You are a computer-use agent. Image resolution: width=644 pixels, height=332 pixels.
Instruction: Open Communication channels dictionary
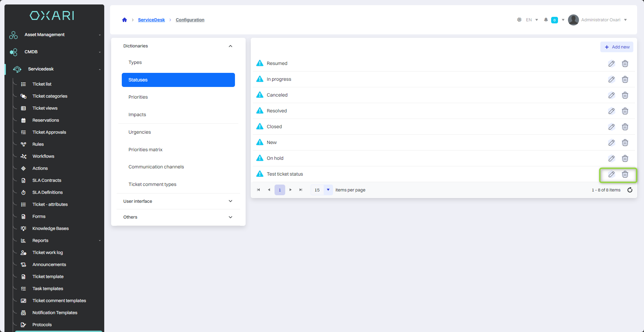(156, 167)
